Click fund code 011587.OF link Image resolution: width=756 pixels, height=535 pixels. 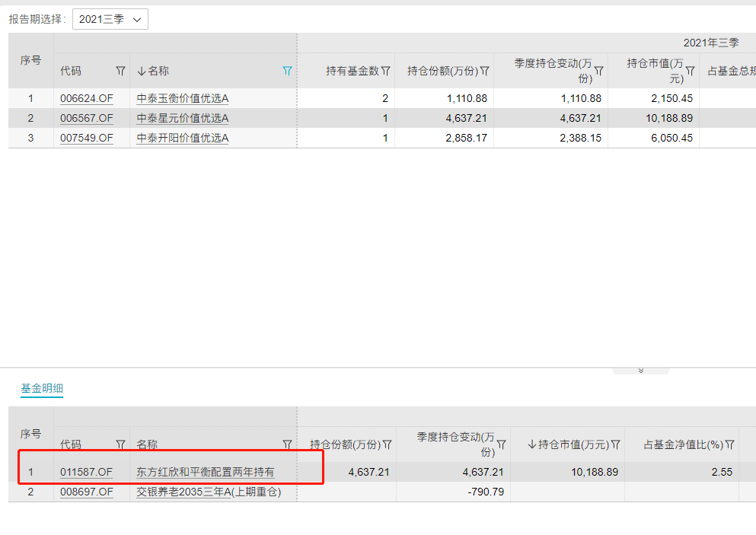86,472
